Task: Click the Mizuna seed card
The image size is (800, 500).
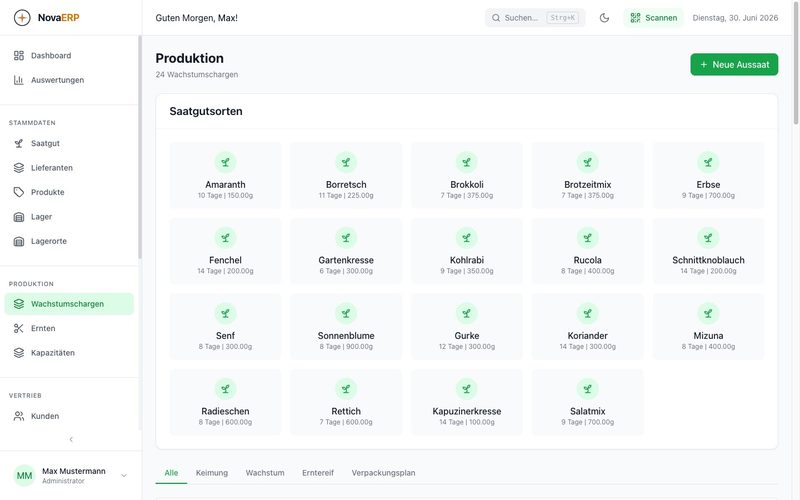Action: [708, 327]
